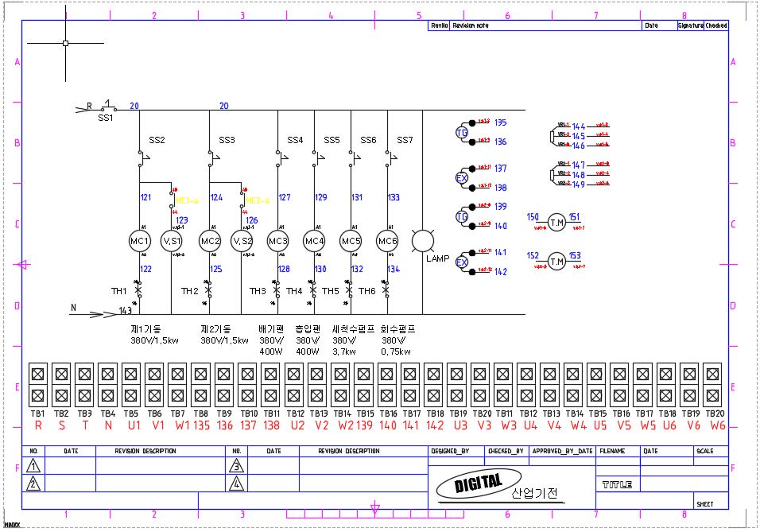This screenshot has width=760, height=532.
Task: Click the LAMP indicator circle symbol
Action: pyautogui.click(x=423, y=241)
